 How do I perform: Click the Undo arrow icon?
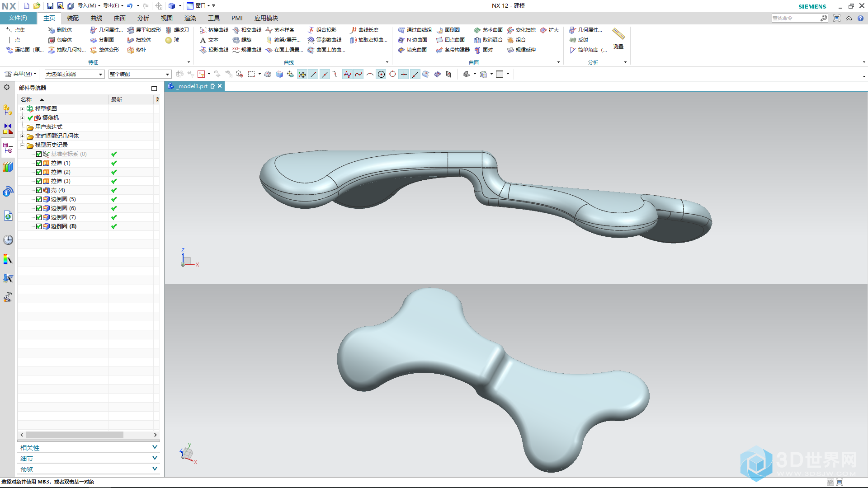(130, 6)
